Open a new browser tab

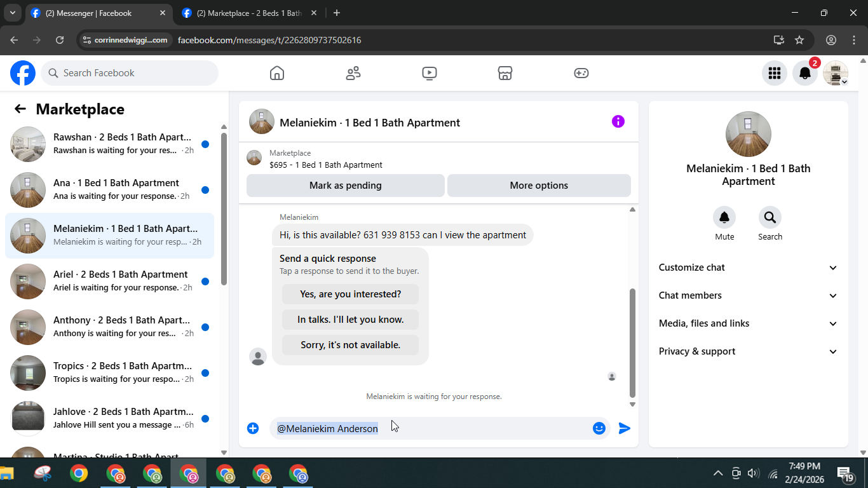[x=337, y=13]
